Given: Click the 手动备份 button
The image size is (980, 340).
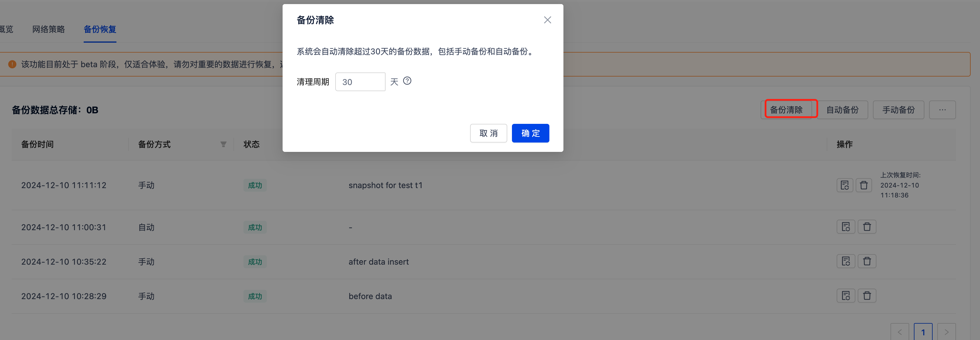Looking at the screenshot, I should tap(898, 110).
